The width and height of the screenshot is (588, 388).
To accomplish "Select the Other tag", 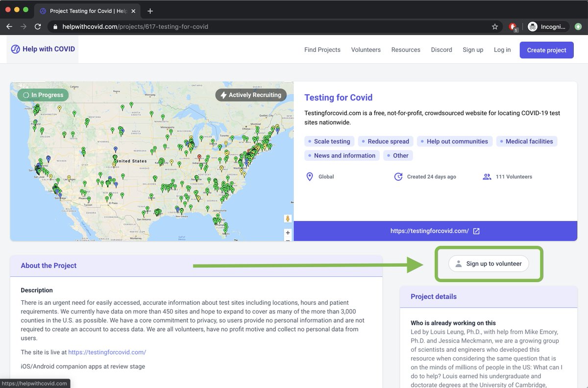I will point(398,155).
